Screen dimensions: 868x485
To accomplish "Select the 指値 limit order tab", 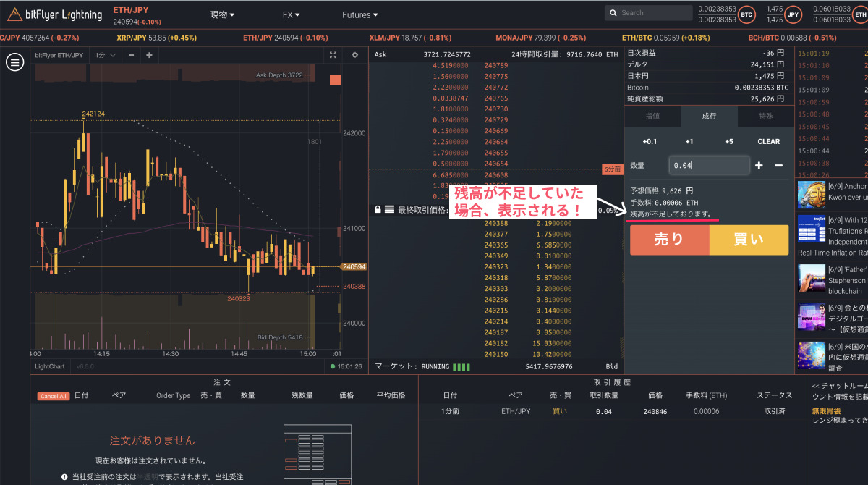I will click(652, 116).
